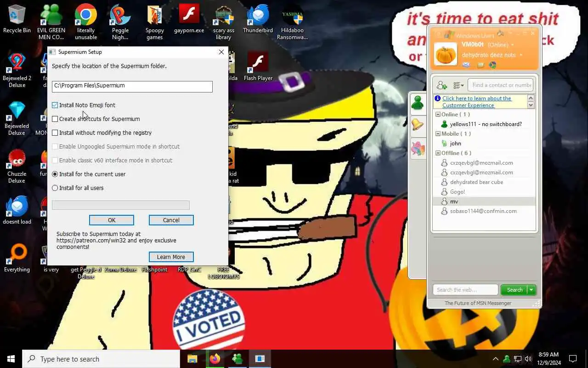Click the green Search button in Messenger
This screenshot has height=368, width=588.
514,290
